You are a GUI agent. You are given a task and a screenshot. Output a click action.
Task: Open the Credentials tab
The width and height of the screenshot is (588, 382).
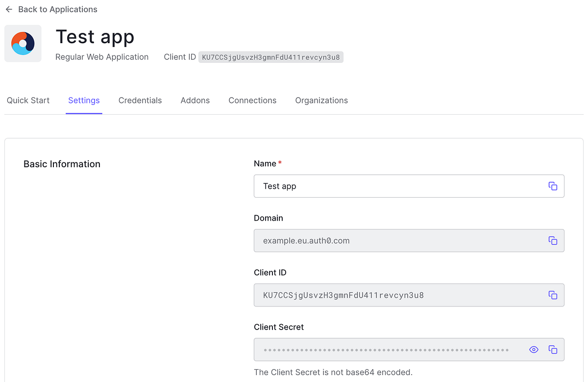pyautogui.click(x=140, y=100)
